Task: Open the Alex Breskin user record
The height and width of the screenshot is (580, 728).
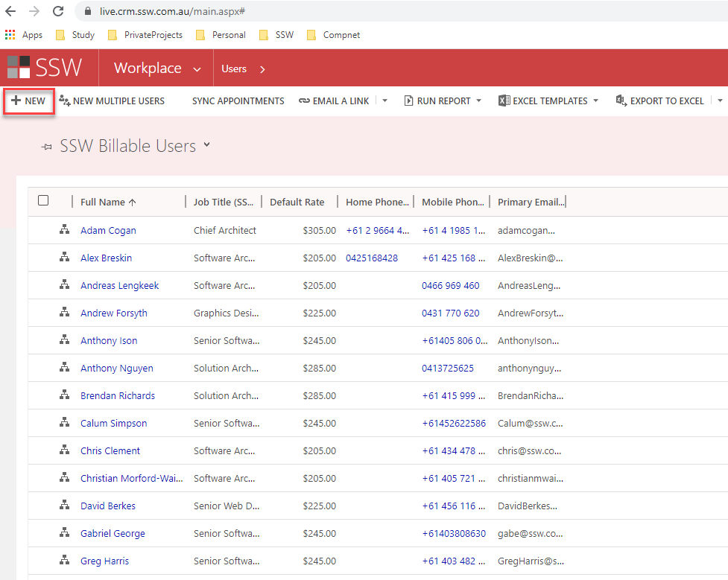Action: [x=107, y=258]
